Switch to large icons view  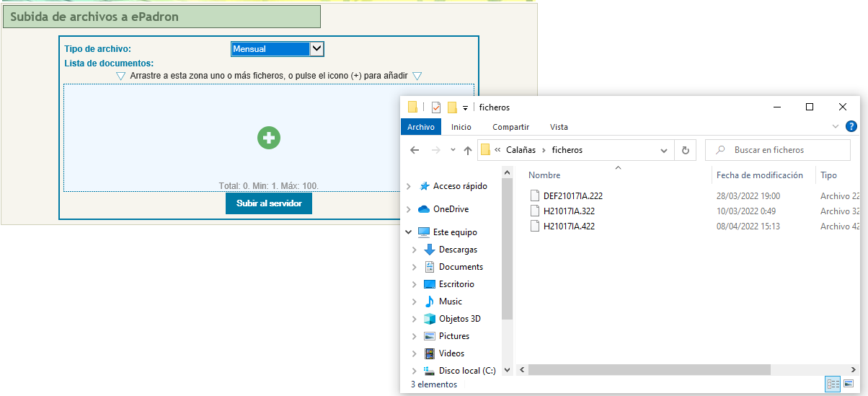point(849,384)
